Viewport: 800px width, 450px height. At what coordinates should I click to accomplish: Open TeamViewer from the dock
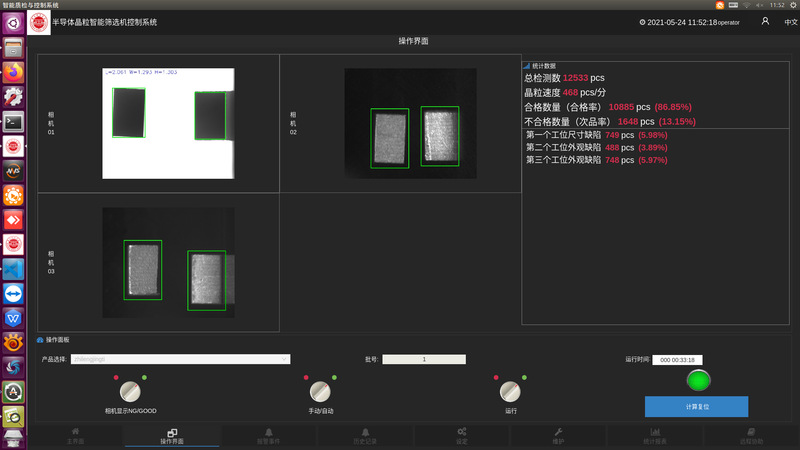click(x=14, y=292)
